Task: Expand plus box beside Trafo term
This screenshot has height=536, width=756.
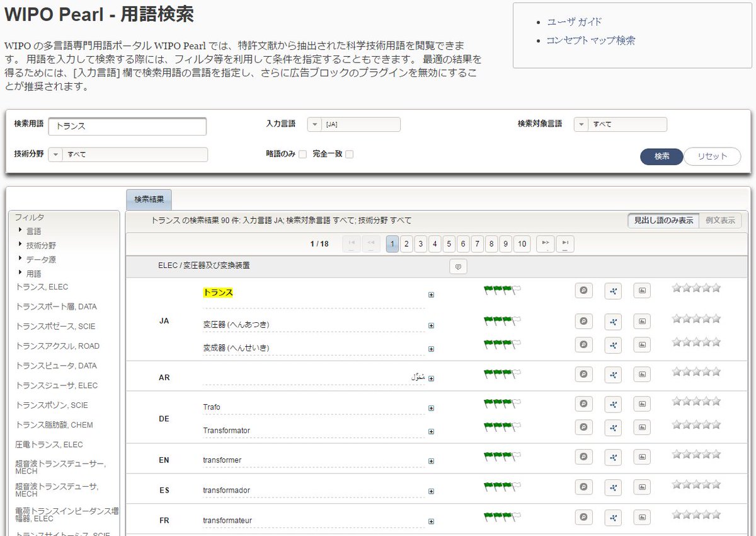Action: 431,409
